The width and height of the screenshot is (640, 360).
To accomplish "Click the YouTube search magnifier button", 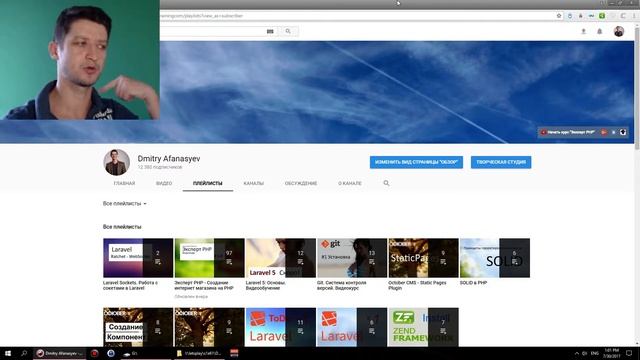I will 288,31.
